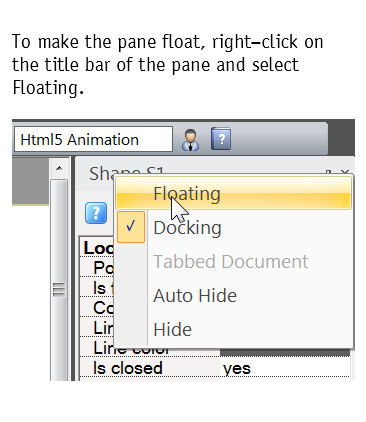366x422 pixels.
Task: Select the Is closed property row
Action: pos(215,368)
